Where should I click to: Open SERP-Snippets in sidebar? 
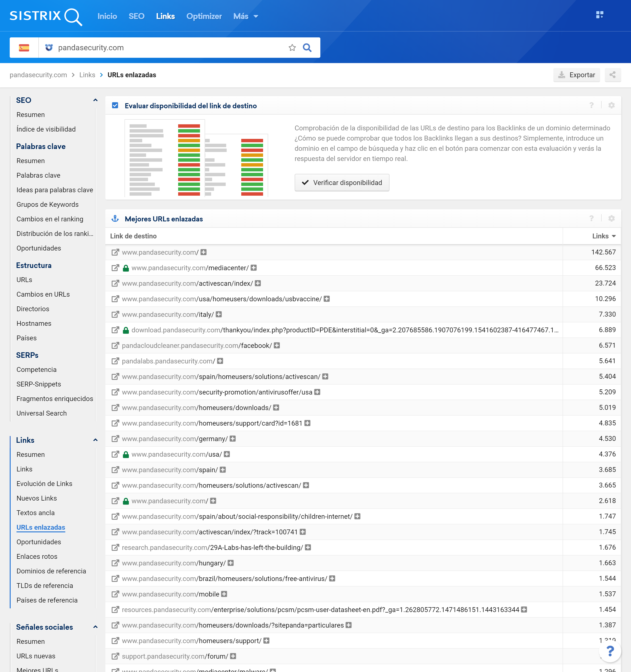pyautogui.click(x=39, y=384)
